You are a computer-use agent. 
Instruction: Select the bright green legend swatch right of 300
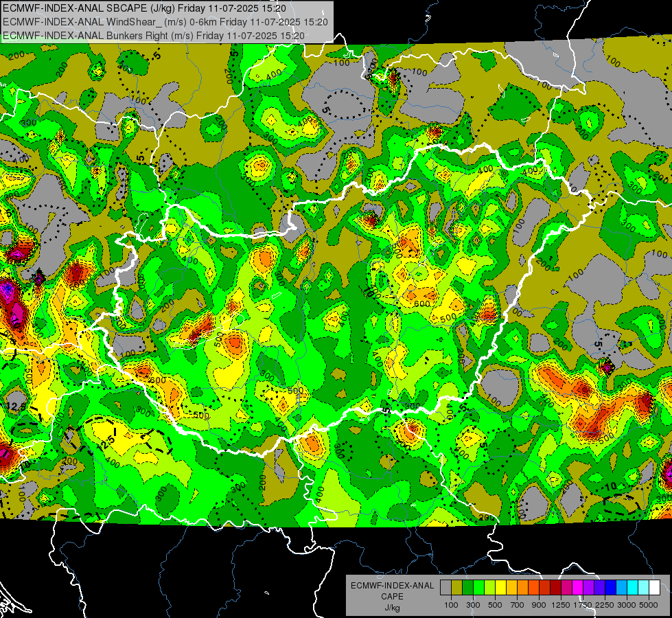coord(478,588)
